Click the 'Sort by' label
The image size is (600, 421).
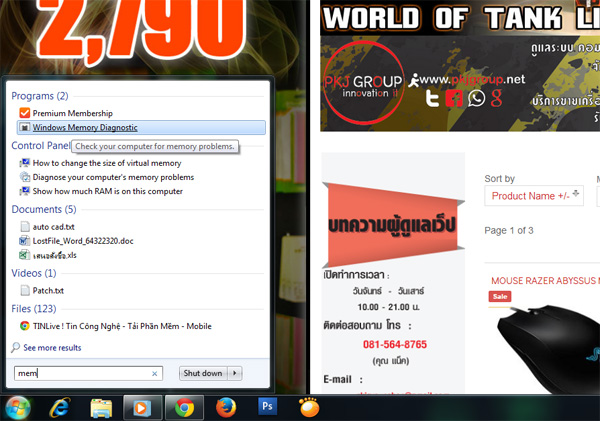click(499, 178)
